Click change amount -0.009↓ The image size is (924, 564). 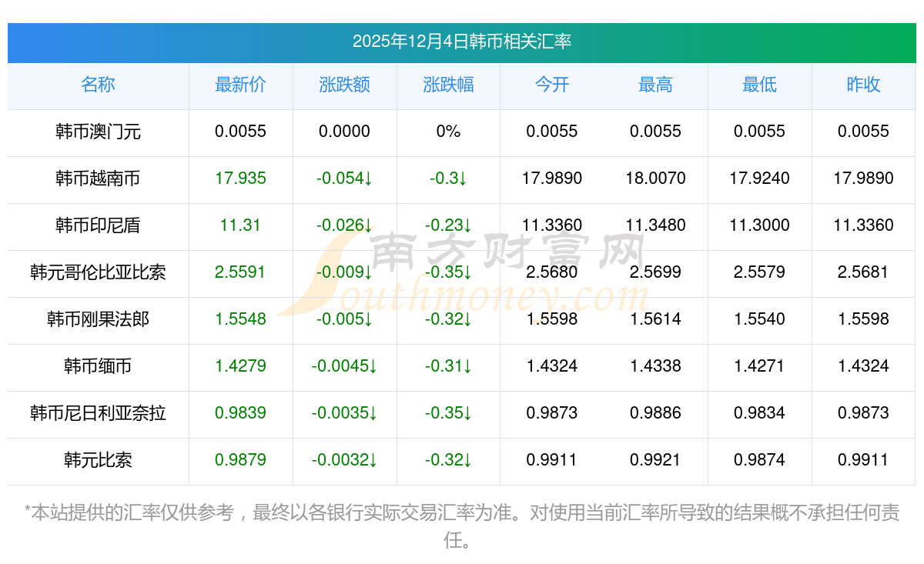[344, 272]
